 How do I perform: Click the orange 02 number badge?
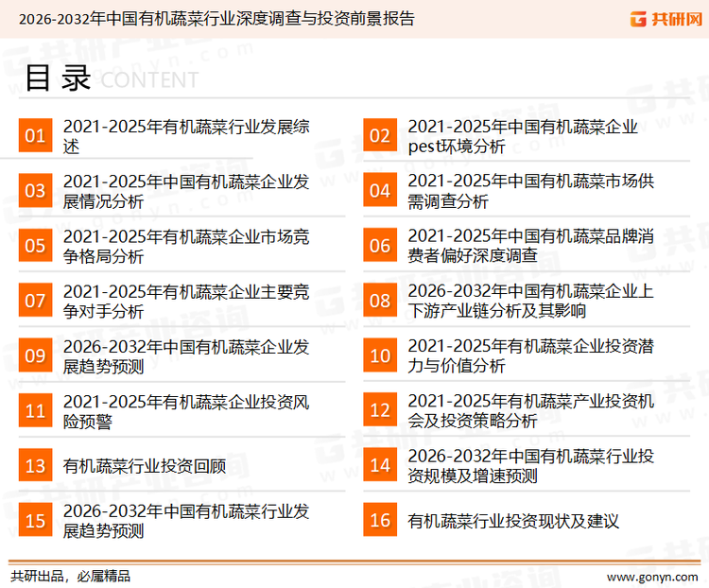click(x=380, y=136)
